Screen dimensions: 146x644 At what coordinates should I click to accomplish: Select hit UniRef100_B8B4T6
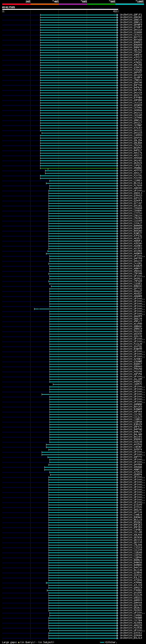point(131,47)
